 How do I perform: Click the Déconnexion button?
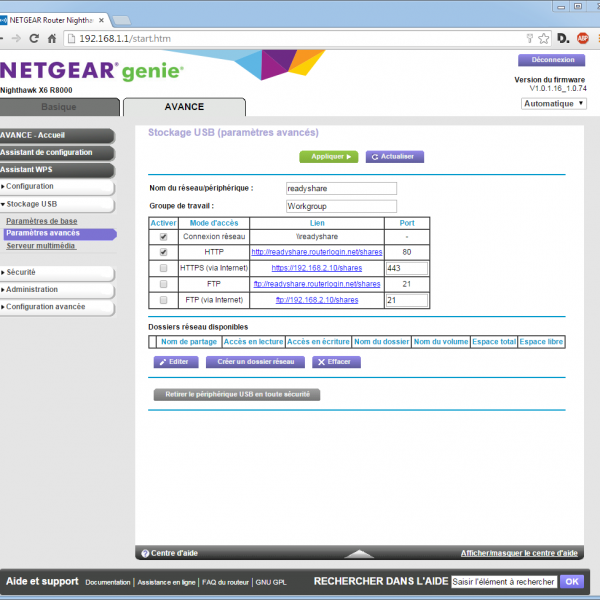(x=551, y=60)
